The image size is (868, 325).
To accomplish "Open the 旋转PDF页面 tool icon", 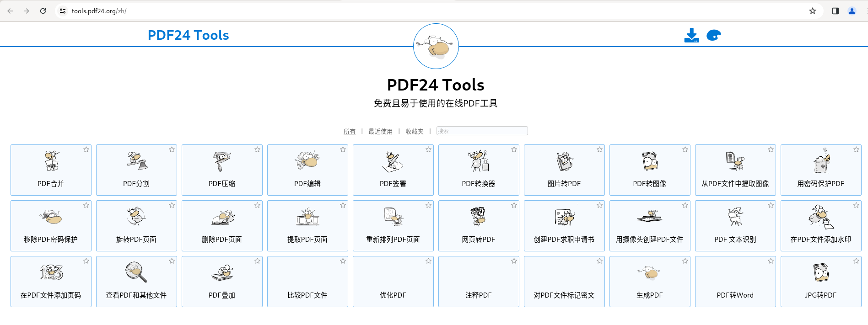I will pyautogui.click(x=136, y=217).
